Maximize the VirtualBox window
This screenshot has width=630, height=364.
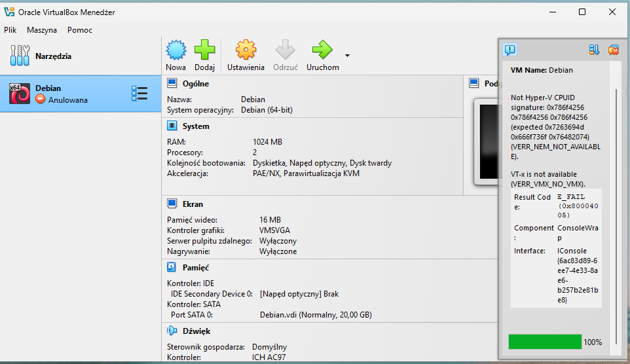click(582, 12)
